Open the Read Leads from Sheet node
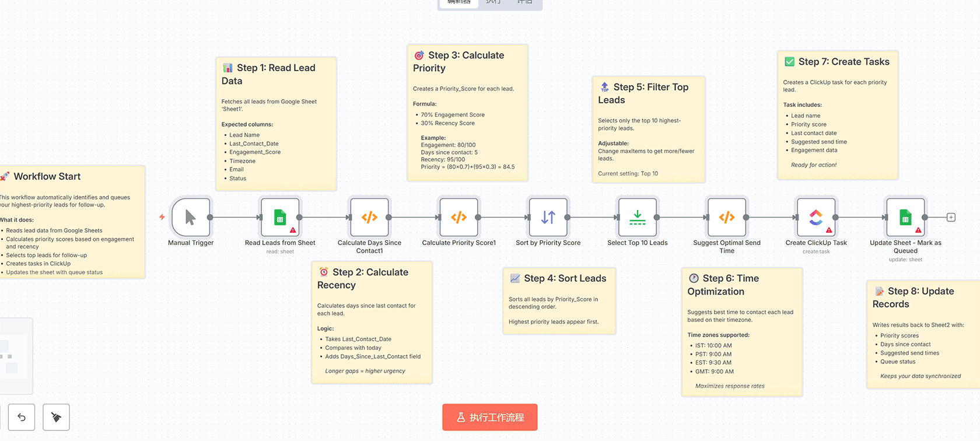Image resolution: width=980 pixels, height=441 pixels. (x=280, y=218)
